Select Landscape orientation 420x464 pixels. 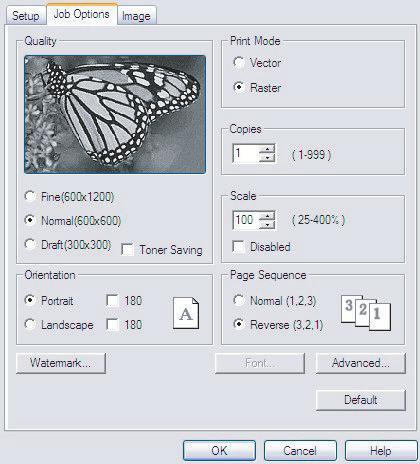pos(30,324)
